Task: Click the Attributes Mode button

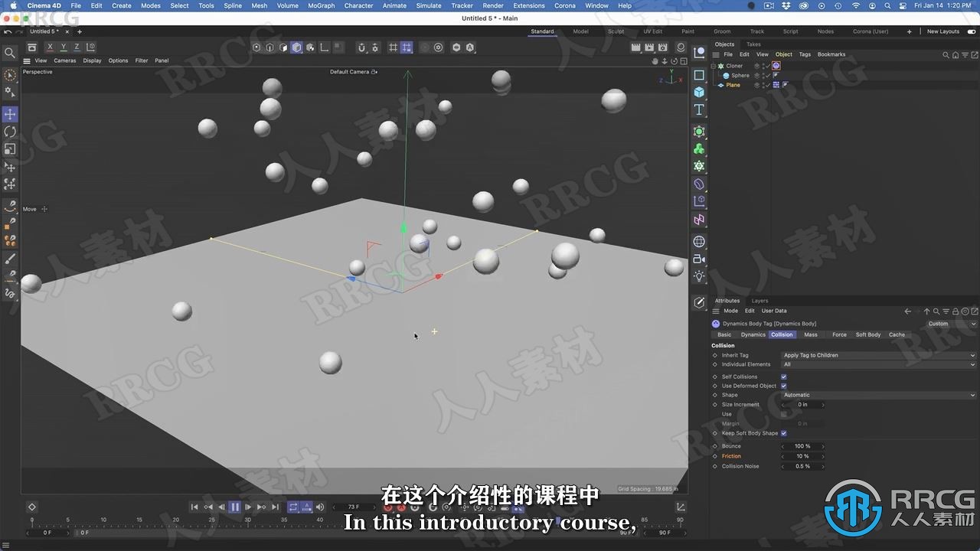Action: coord(731,311)
